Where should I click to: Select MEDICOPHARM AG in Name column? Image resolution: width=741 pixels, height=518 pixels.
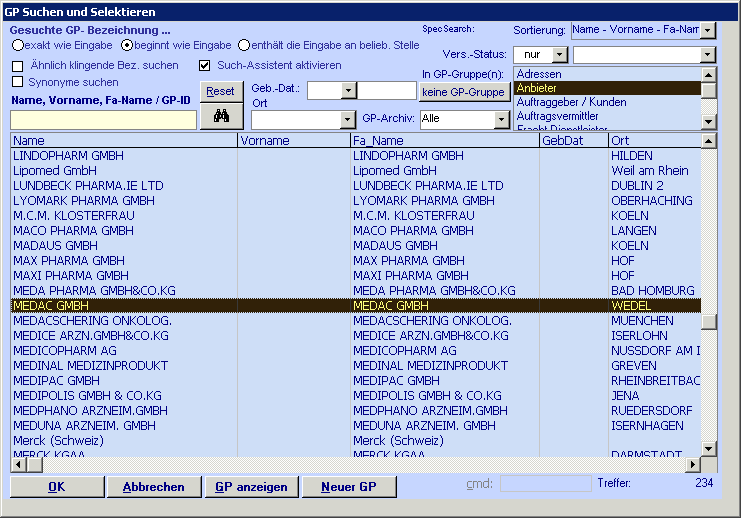pos(124,351)
